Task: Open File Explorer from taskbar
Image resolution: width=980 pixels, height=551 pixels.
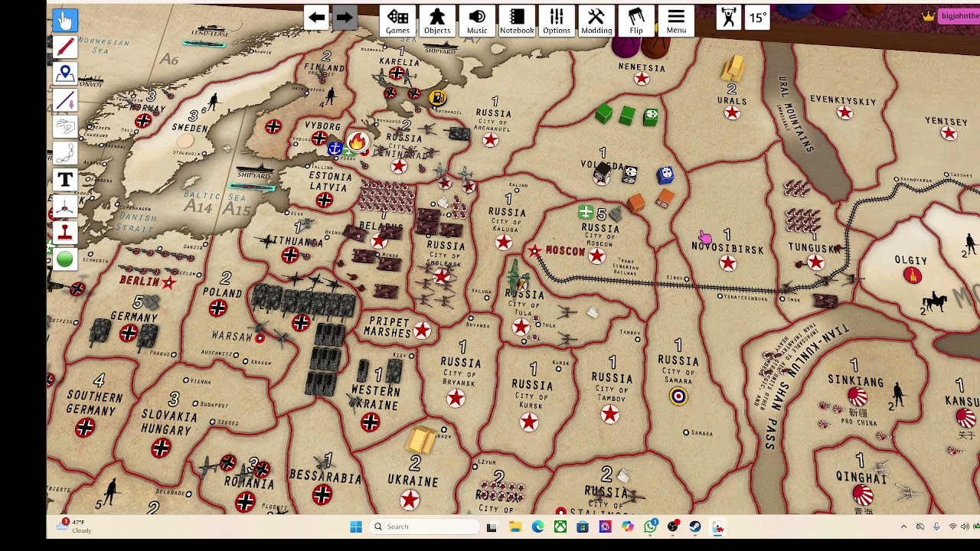Action: click(x=515, y=527)
